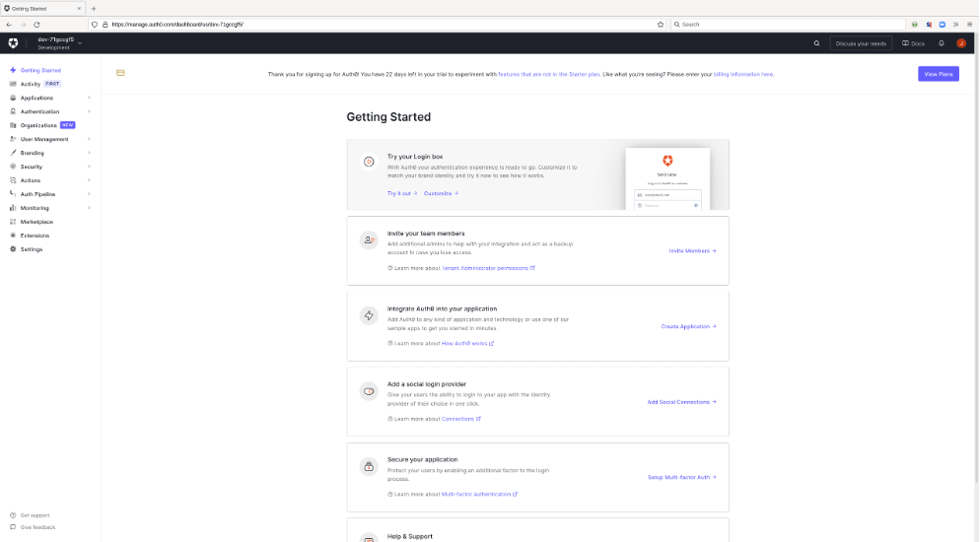Reload the page with the refresh icon
980x542 pixels.
coord(36,25)
